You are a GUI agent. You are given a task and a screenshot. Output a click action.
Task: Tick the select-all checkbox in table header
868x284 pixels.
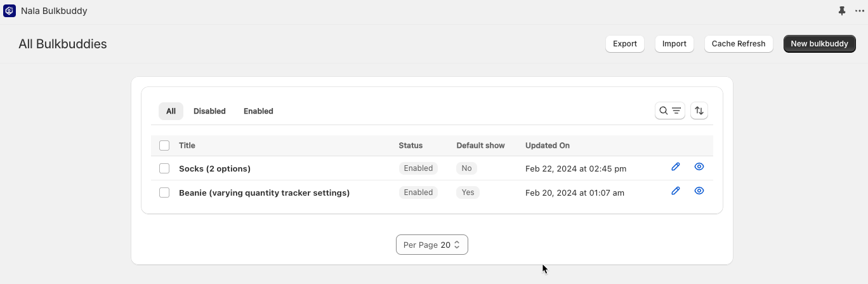(x=164, y=145)
